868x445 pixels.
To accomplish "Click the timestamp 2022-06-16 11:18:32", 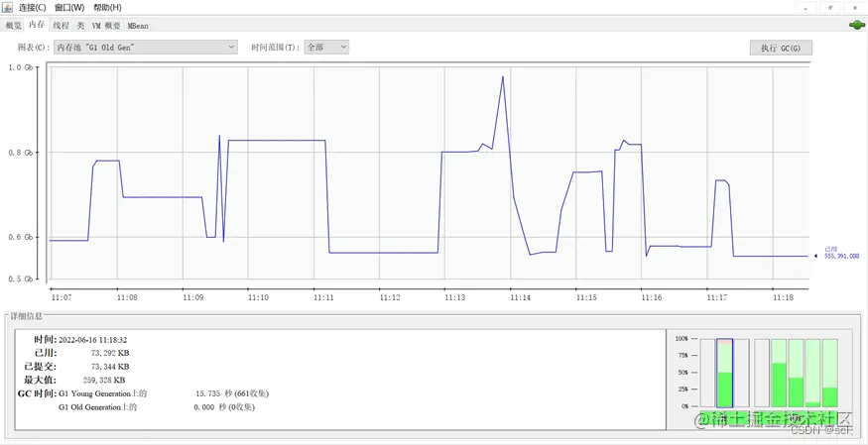I will [92, 340].
